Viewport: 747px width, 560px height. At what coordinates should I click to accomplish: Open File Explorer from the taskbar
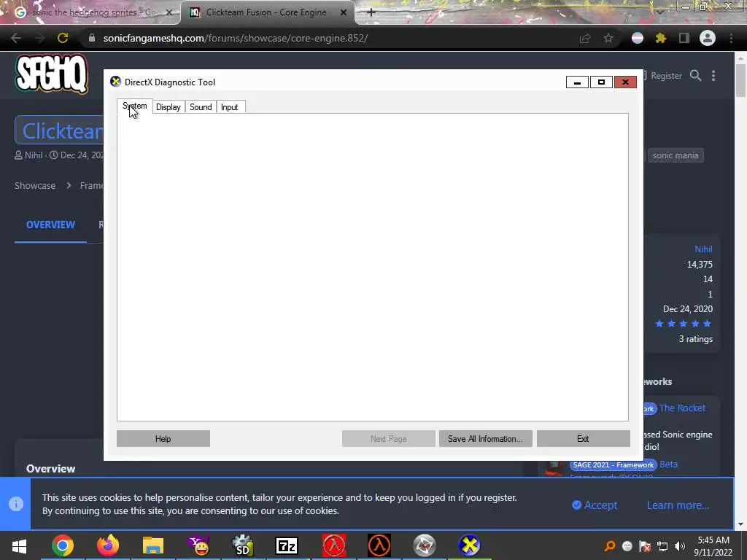tap(153, 546)
